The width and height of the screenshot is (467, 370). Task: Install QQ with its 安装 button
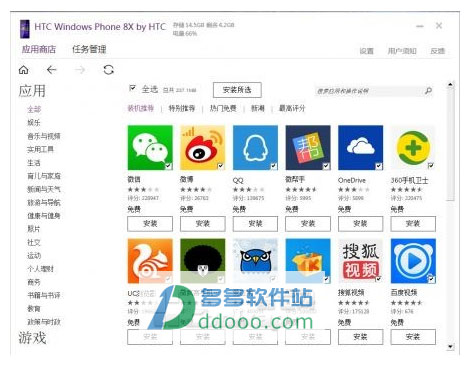pyautogui.click(x=255, y=224)
